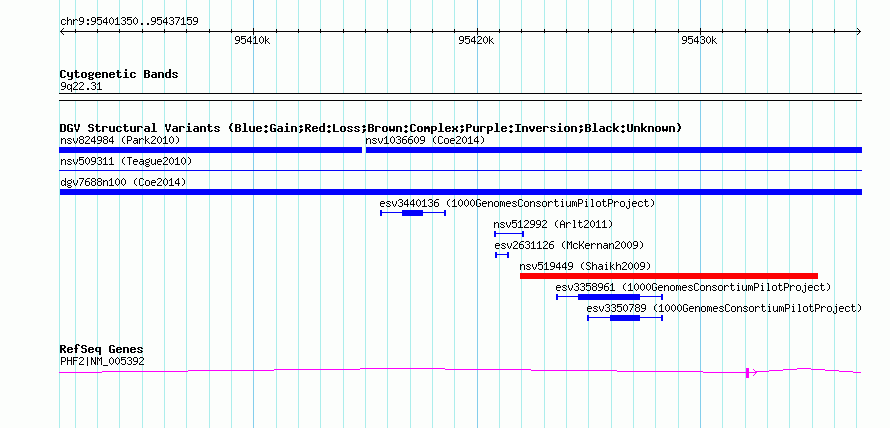Click the esv2631126 (McKernan2009) label
This screenshot has height=428, width=890.
pyautogui.click(x=569, y=245)
